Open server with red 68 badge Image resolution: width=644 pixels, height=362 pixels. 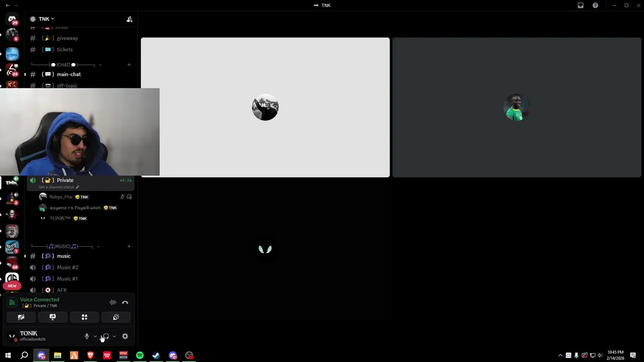point(12,263)
